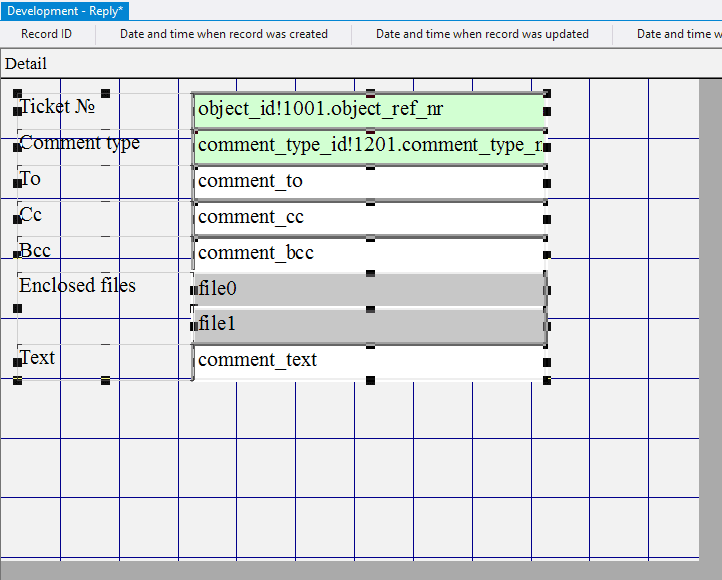The width and height of the screenshot is (722, 580).
Task: Click the object_id!1001.object_ref_nr field
Action: pos(369,109)
